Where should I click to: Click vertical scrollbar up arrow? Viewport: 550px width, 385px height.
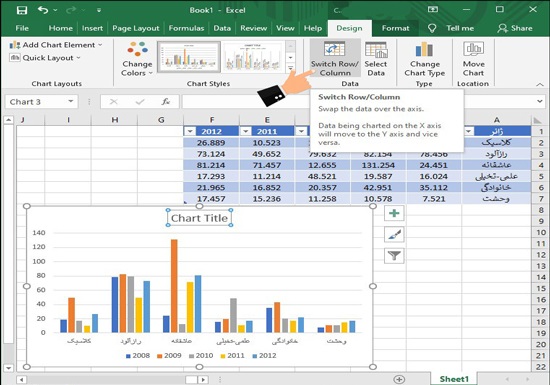pos(8,120)
